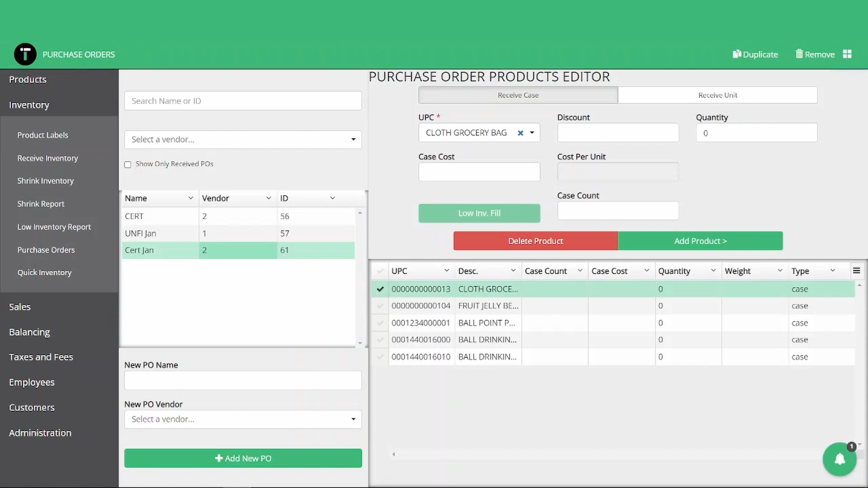Select the CERT purchase order row
This screenshot has width=868, height=488.
238,216
